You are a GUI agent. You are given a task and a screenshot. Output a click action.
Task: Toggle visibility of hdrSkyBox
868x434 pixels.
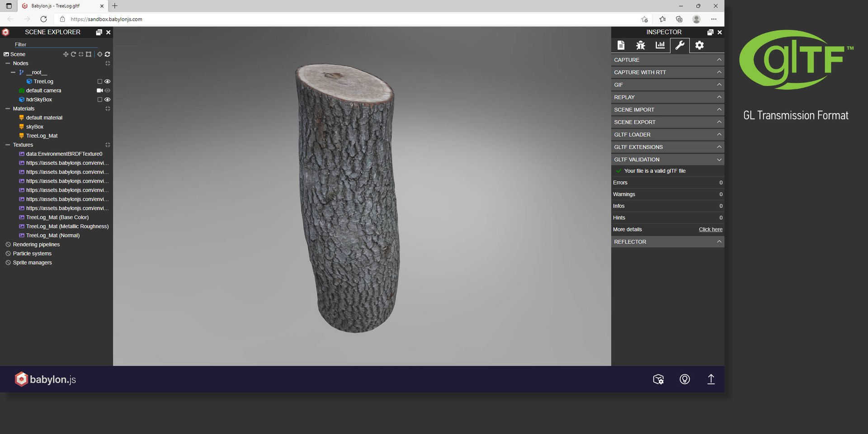[108, 99]
